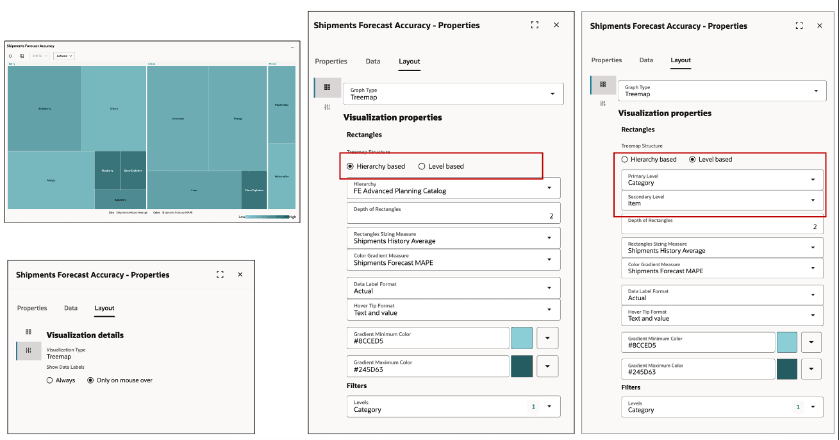Click Gradient Minimum Color swatch in Hierarchy panel
Viewport: 840px width, 440px height.
coord(522,338)
